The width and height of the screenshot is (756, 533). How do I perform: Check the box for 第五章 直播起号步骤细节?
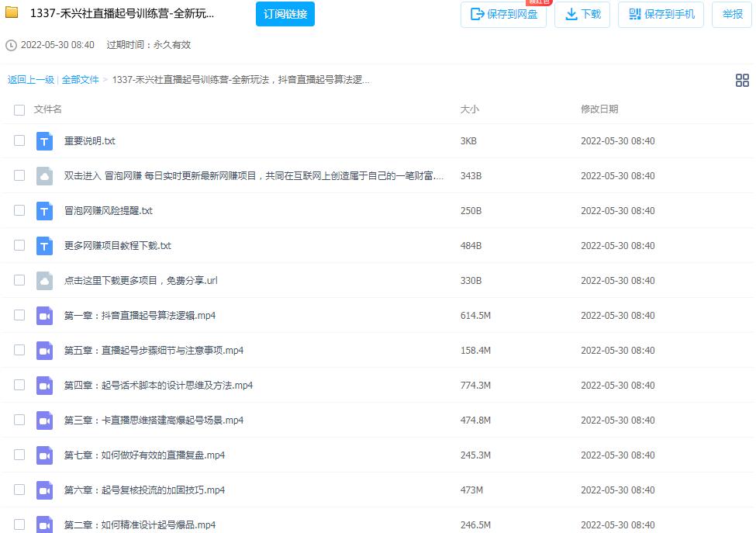pos(19,350)
